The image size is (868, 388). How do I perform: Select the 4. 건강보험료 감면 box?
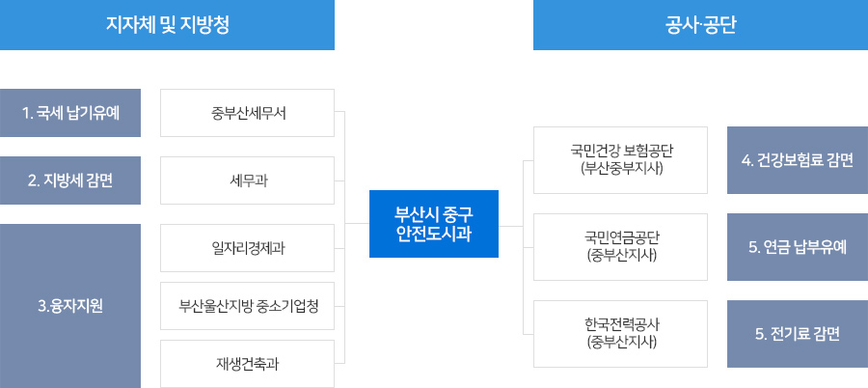tap(798, 160)
